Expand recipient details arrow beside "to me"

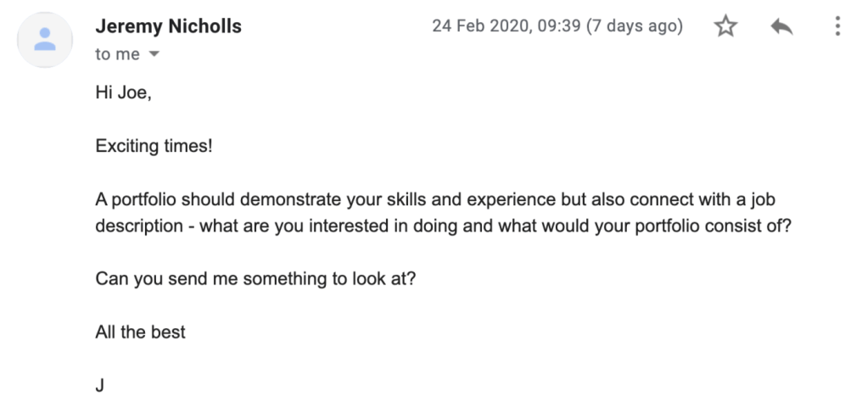tap(154, 54)
